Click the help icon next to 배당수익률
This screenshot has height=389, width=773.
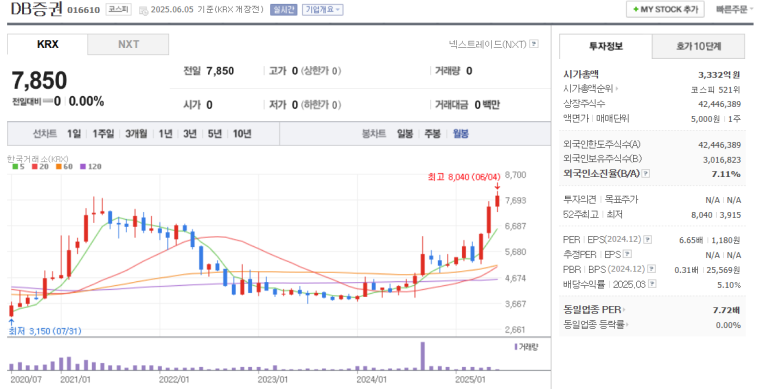[652, 284]
